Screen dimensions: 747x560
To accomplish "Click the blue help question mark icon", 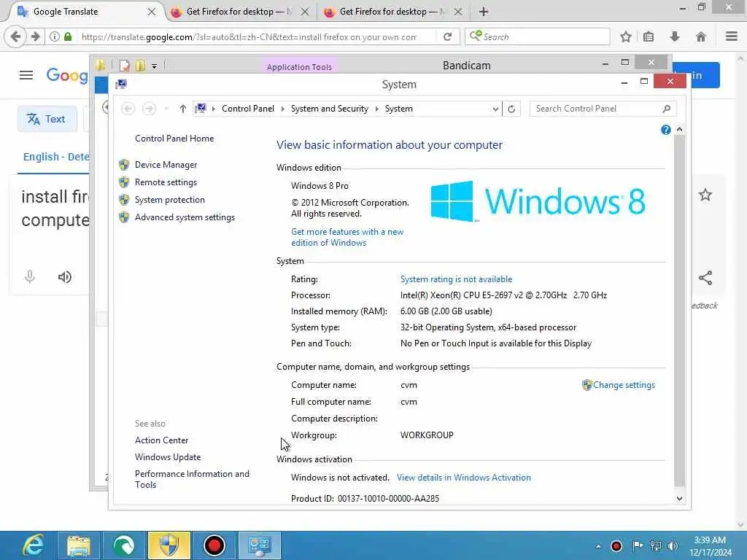I will coord(665,130).
